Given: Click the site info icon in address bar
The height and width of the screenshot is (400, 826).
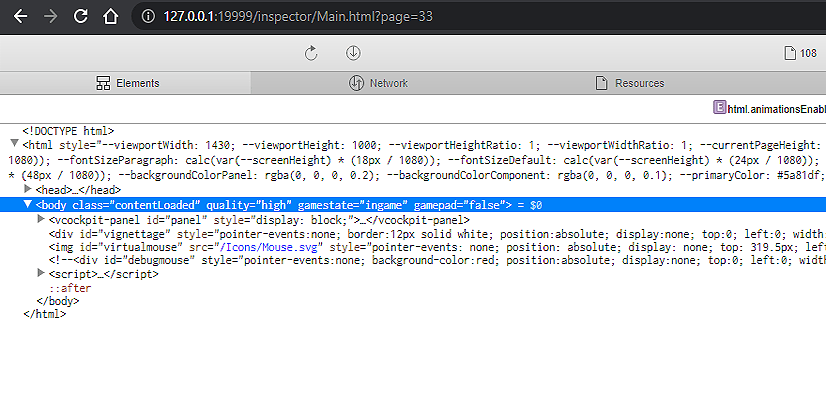Looking at the screenshot, I should [148, 17].
